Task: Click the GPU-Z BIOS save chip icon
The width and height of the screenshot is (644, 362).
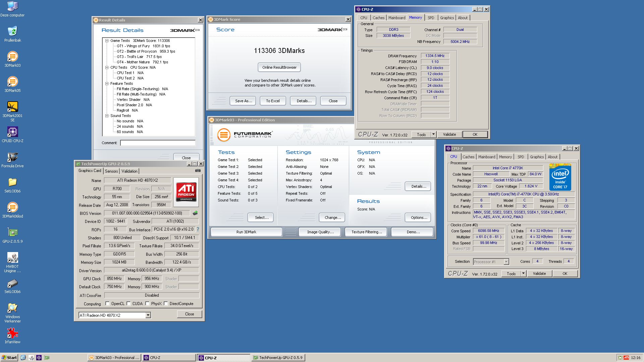Action: (x=195, y=213)
